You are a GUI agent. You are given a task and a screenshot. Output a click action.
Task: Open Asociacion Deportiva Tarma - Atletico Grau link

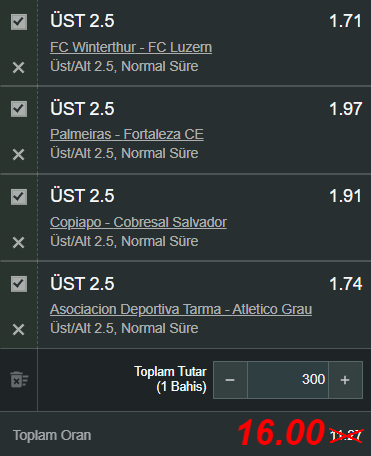pyautogui.click(x=181, y=309)
